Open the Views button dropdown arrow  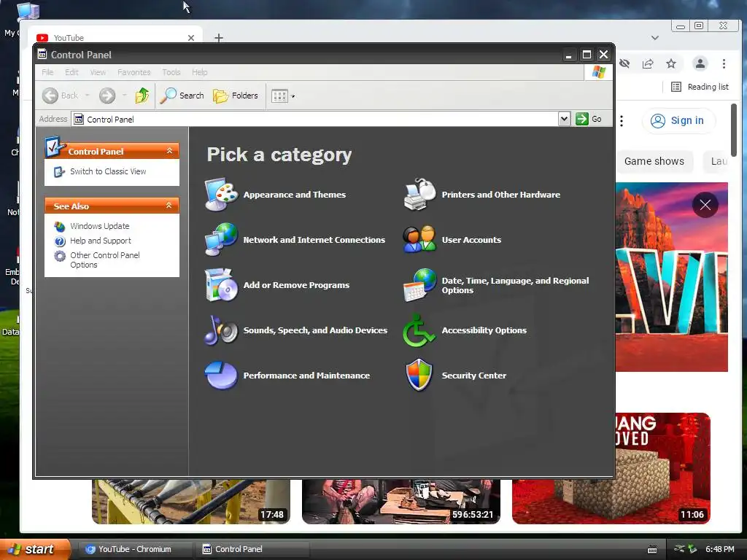(x=293, y=97)
